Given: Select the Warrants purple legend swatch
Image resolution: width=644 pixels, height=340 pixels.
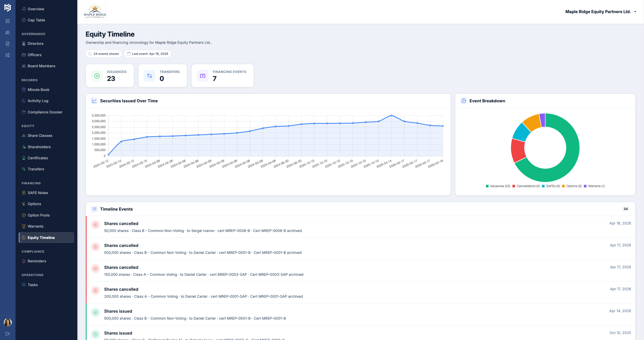Looking at the screenshot, I should coord(585,186).
